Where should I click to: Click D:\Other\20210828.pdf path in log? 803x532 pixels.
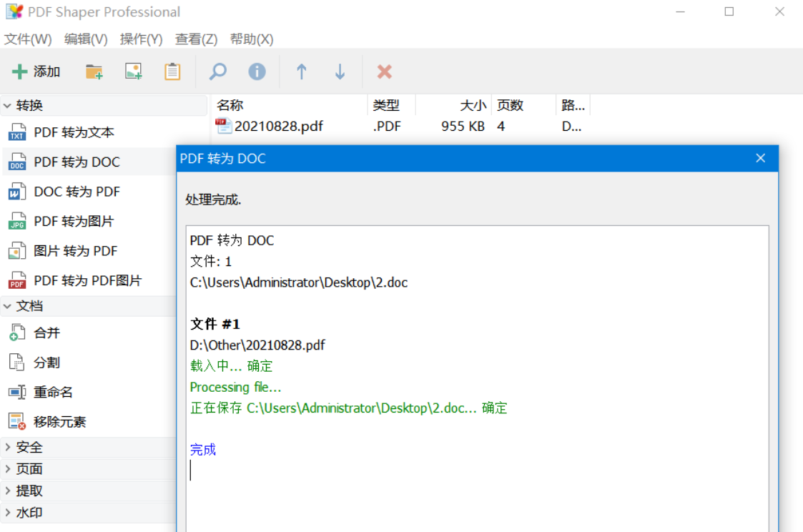point(257,345)
